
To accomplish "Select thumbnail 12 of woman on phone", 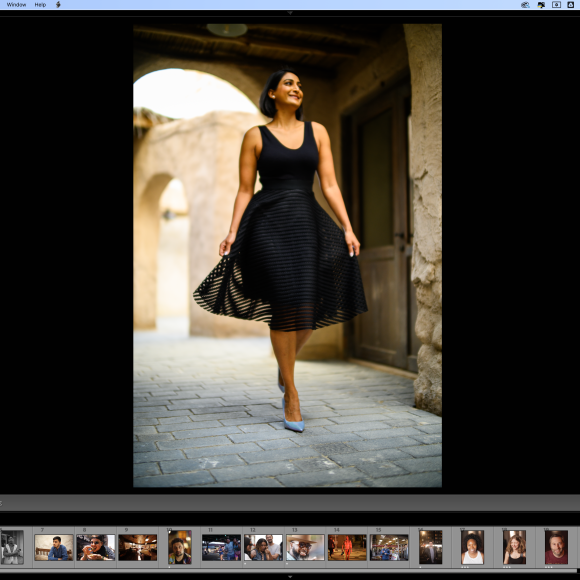I will [263, 547].
